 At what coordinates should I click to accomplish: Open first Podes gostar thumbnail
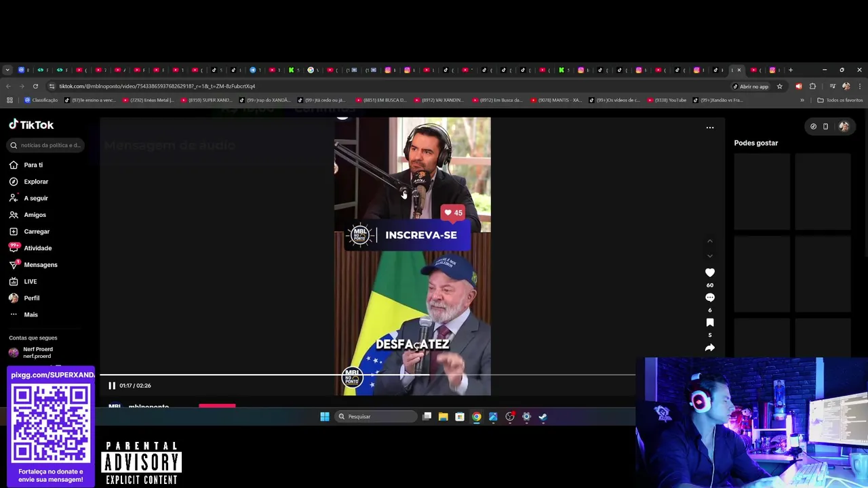pos(762,192)
